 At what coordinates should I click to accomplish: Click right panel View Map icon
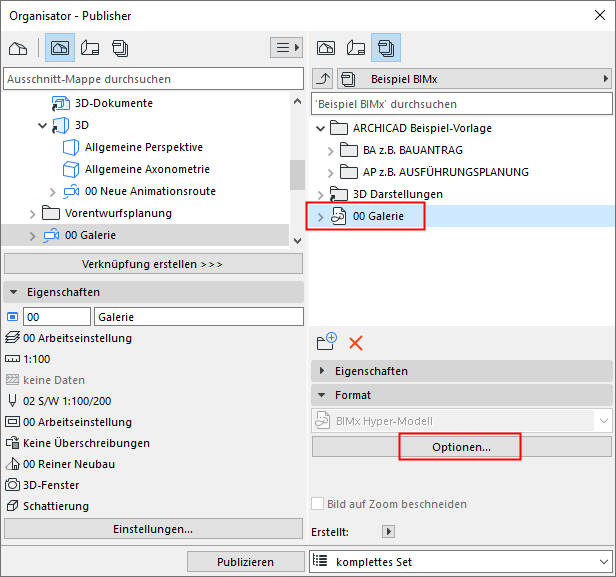[x=325, y=48]
